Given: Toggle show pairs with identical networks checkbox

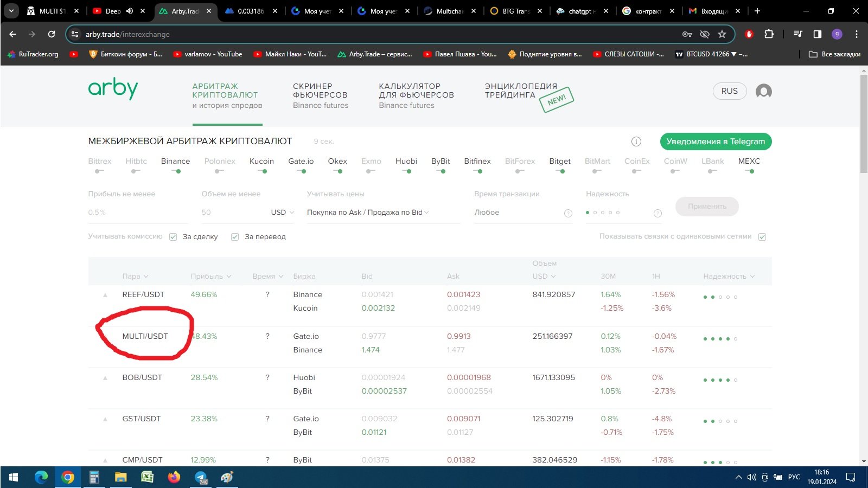Looking at the screenshot, I should [x=762, y=237].
